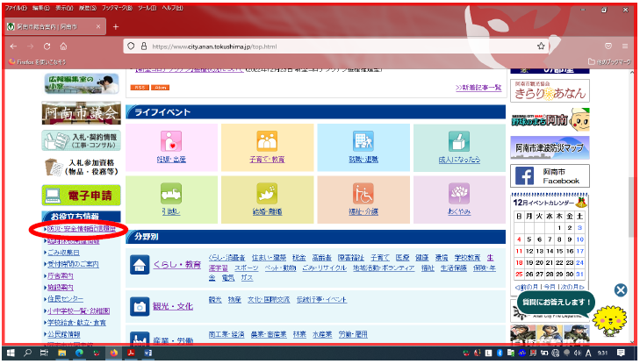Screen dimensions: 640x364
Task: Open the volume control in system tray
Action: pyautogui.click(x=577, y=353)
